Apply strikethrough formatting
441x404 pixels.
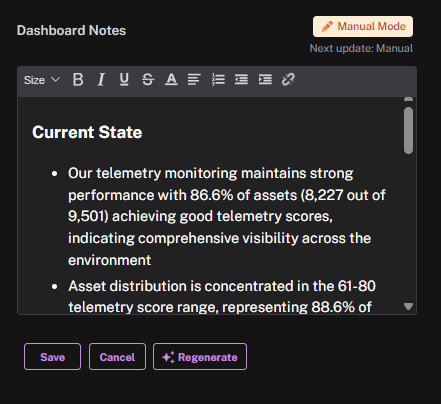coord(148,80)
